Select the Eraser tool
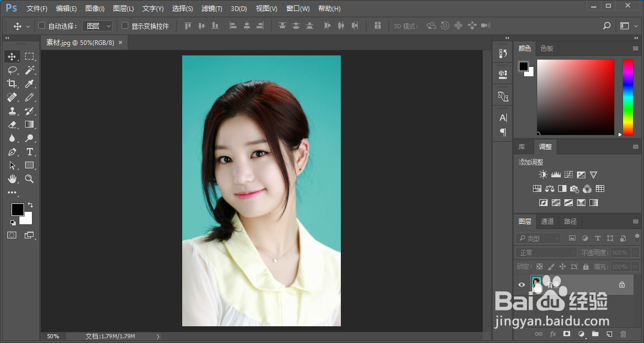The height and width of the screenshot is (343, 644). [12, 124]
